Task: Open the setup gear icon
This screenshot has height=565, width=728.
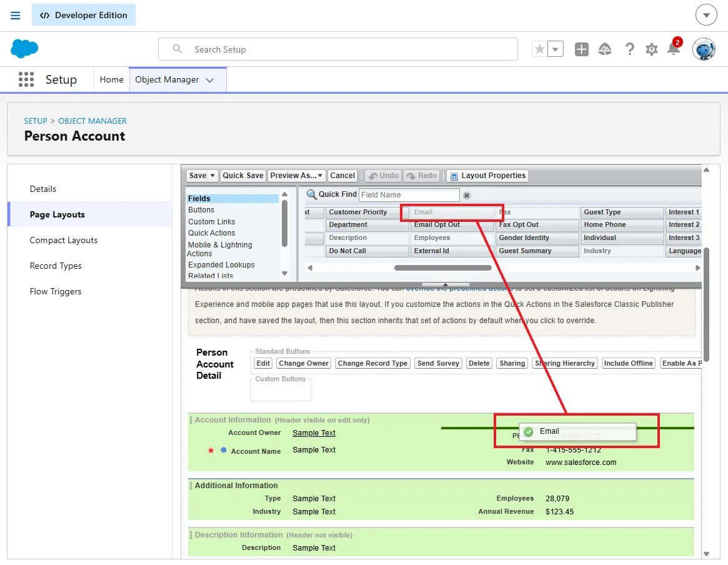Action: coord(652,49)
